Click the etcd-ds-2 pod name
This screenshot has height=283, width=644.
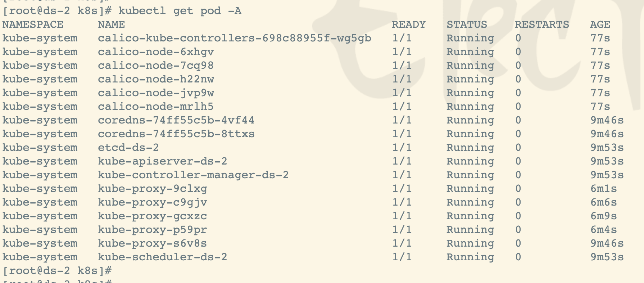(x=128, y=148)
